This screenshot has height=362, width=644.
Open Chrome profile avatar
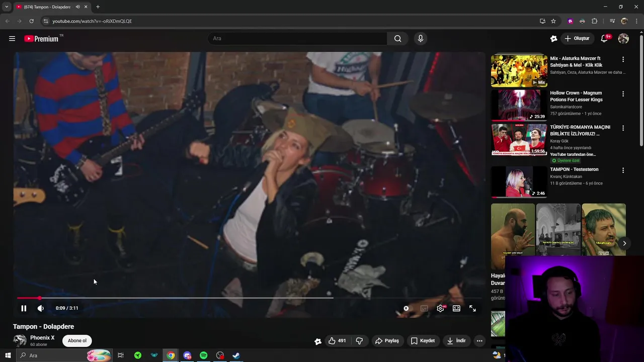624,21
